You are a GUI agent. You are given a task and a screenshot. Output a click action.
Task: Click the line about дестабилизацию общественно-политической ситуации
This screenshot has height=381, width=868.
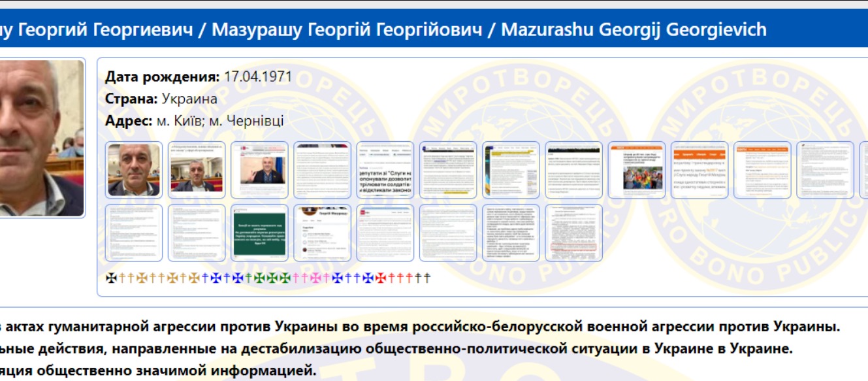tap(396, 349)
